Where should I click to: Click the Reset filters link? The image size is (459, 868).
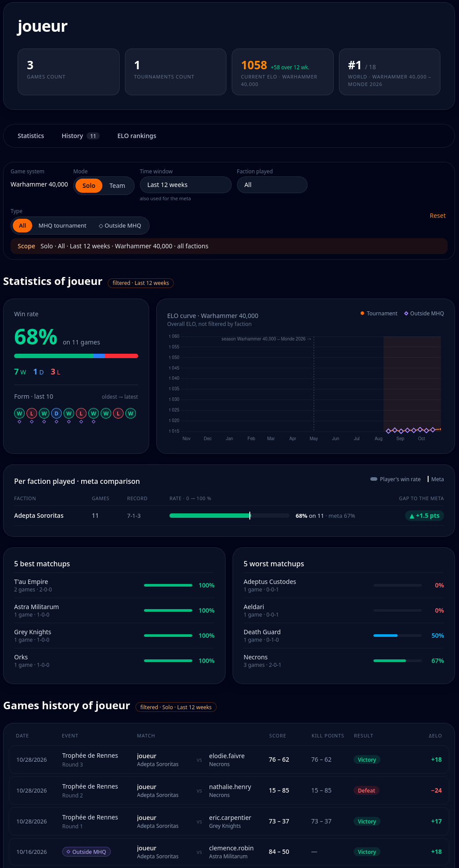(438, 216)
